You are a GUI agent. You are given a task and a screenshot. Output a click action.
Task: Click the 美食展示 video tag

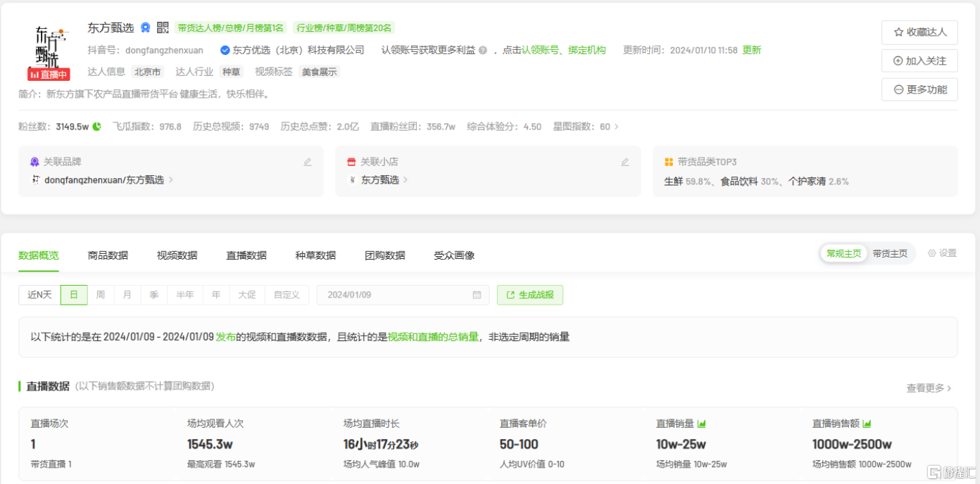pyautogui.click(x=320, y=72)
